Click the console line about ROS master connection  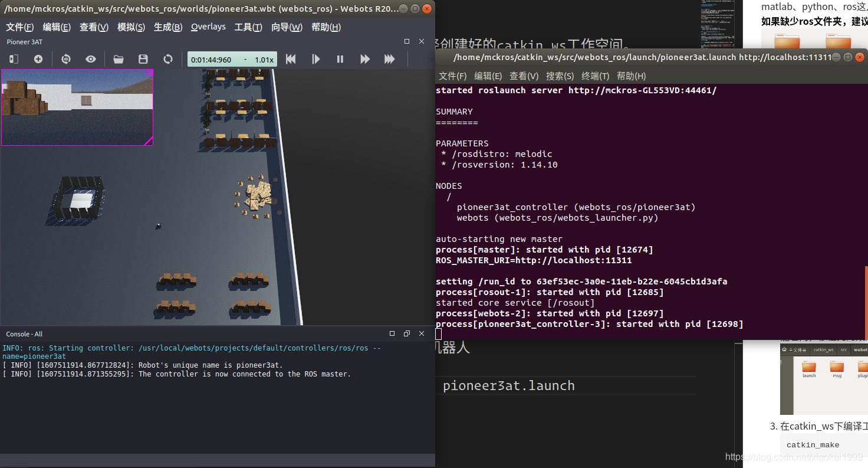pos(177,374)
